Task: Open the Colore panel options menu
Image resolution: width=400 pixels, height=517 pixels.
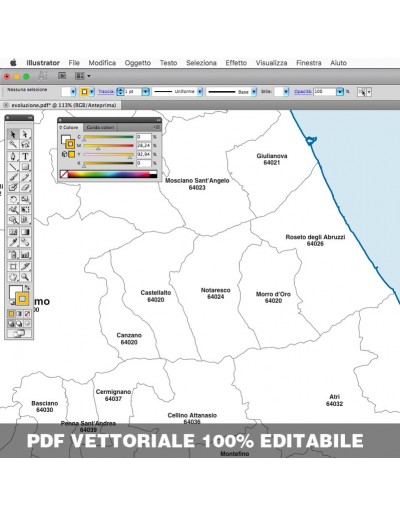Action: 157,127
